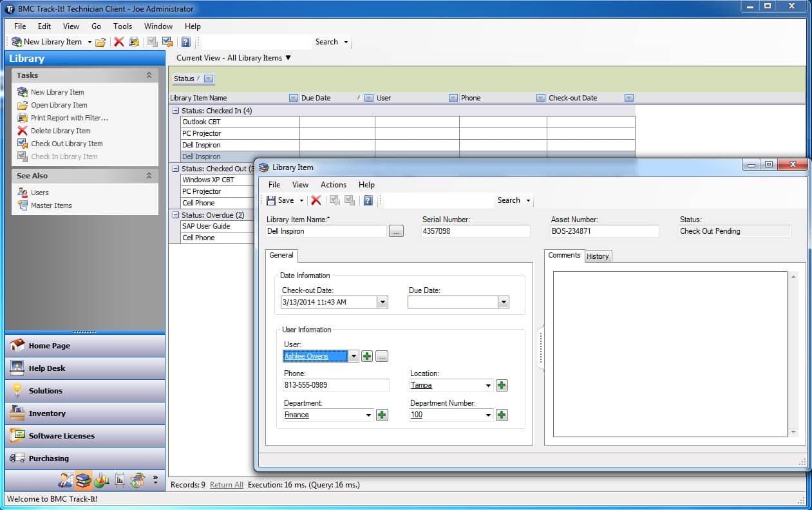
Task: Switch to the History tab
Action: point(598,256)
